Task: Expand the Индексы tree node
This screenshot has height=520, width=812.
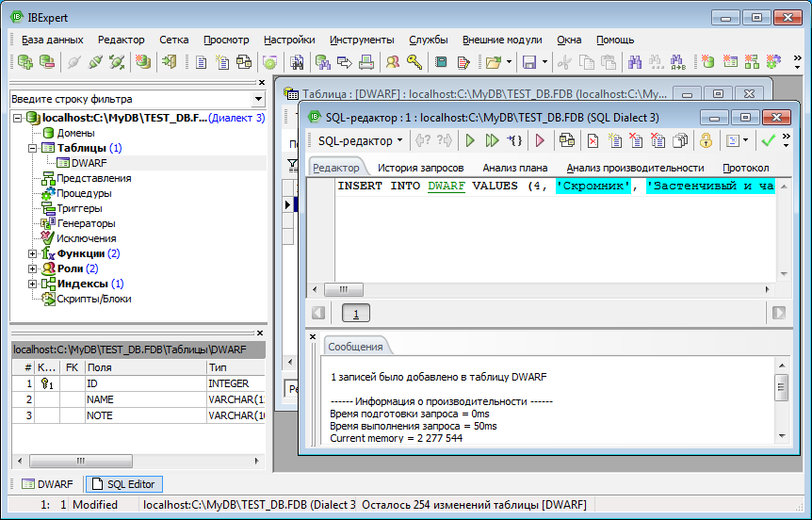Action: [33, 284]
